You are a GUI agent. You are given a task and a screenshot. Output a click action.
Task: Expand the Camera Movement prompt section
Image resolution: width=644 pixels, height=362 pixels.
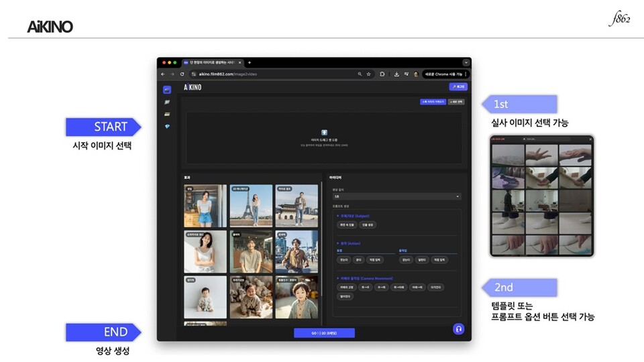(365, 278)
